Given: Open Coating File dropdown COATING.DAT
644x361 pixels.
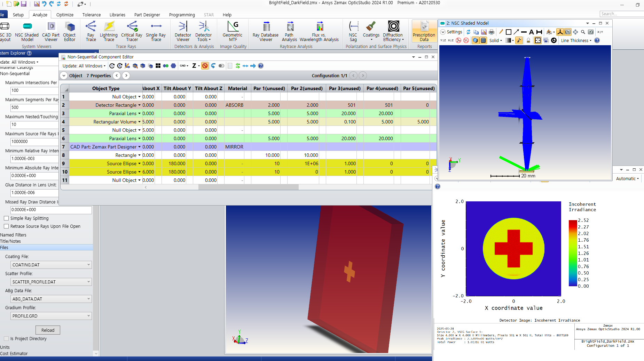Looking at the screenshot, I should (51, 265).
